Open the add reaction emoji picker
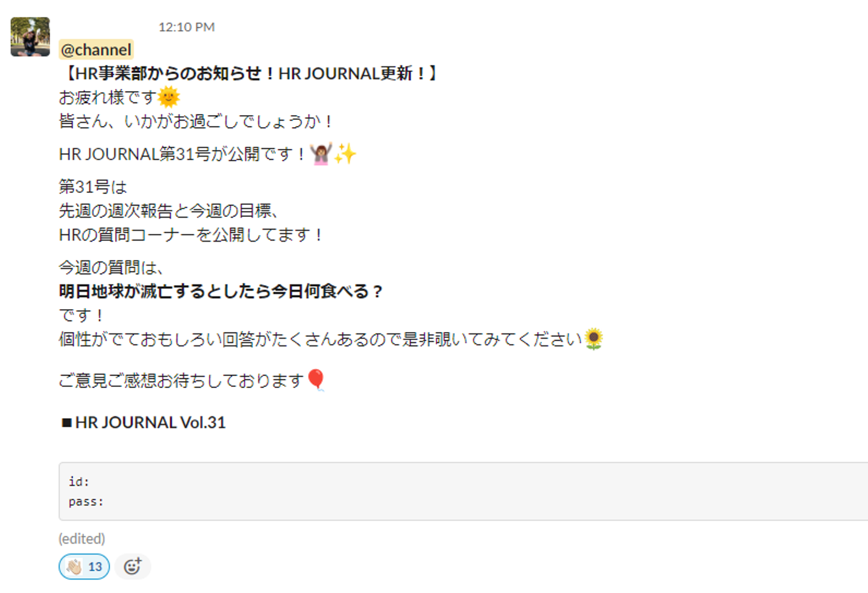 (133, 566)
